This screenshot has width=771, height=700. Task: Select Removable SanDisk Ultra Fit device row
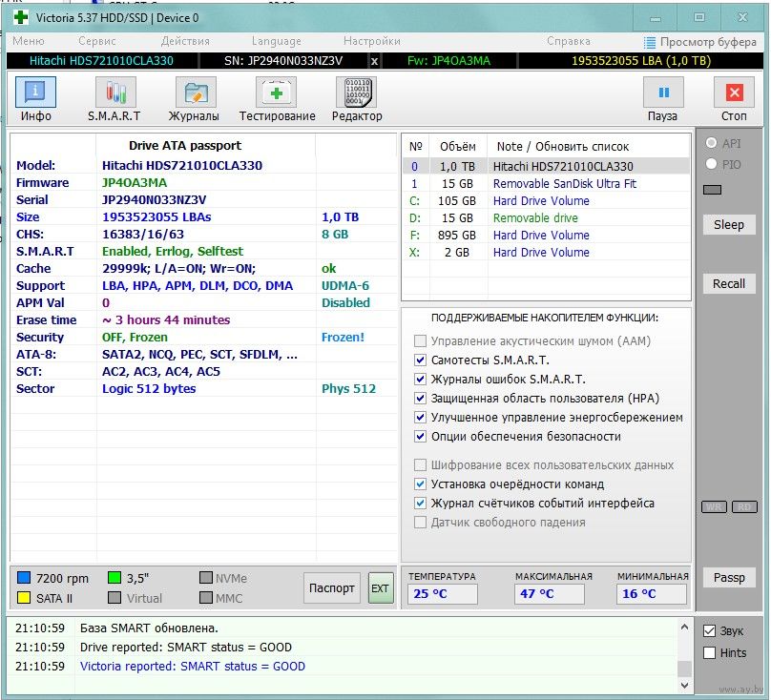[x=547, y=183]
